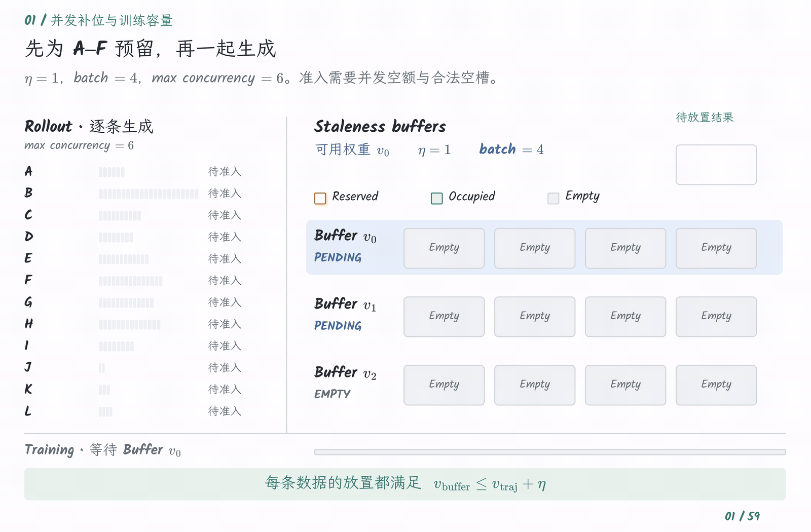Screen dimensions: 811x532
Task: Click the title 先为 A–F 预留，再一起生成
Action: click(150, 49)
